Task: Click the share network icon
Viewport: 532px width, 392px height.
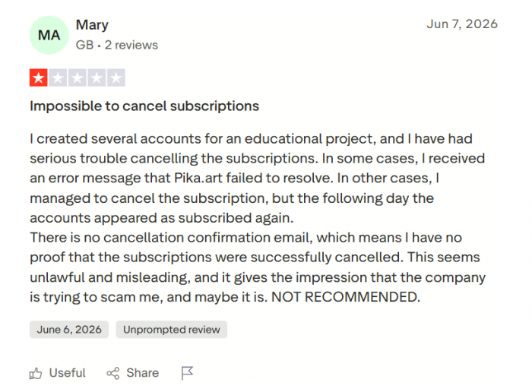Action: pyautogui.click(x=113, y=373)
